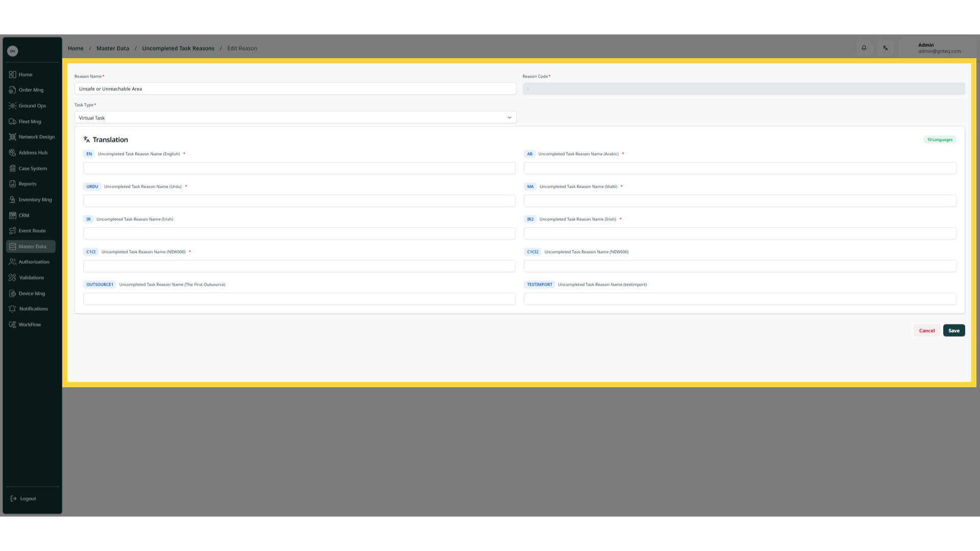Open Reports in the sidebar menu
This screenshot has width=980, height=551.
coord(28,184)
